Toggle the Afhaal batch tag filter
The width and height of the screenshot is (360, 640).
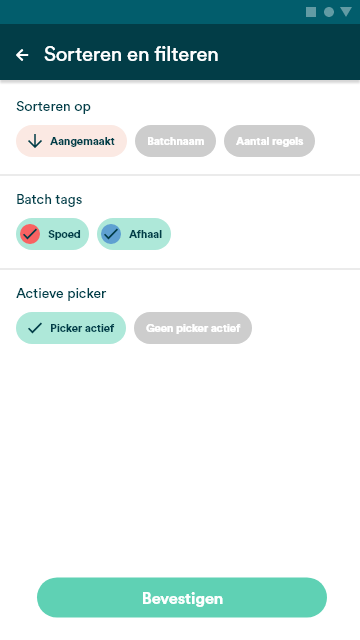(x=134, y=234)
